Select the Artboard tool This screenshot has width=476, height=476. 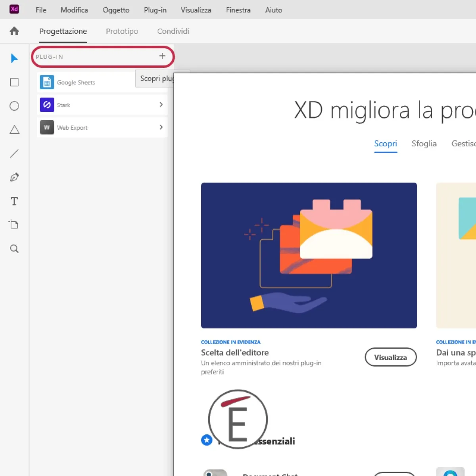pyautogui.click(x=14, y=224)
